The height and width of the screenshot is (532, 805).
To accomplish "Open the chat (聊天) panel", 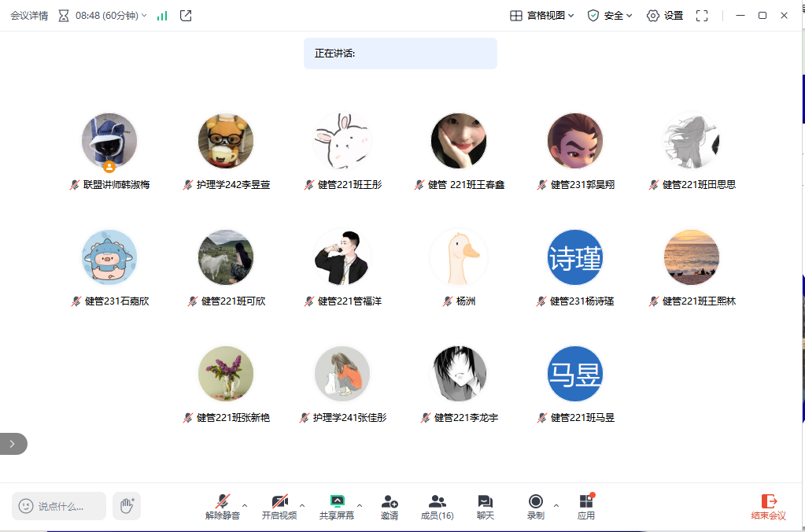I will coord(485,506).
